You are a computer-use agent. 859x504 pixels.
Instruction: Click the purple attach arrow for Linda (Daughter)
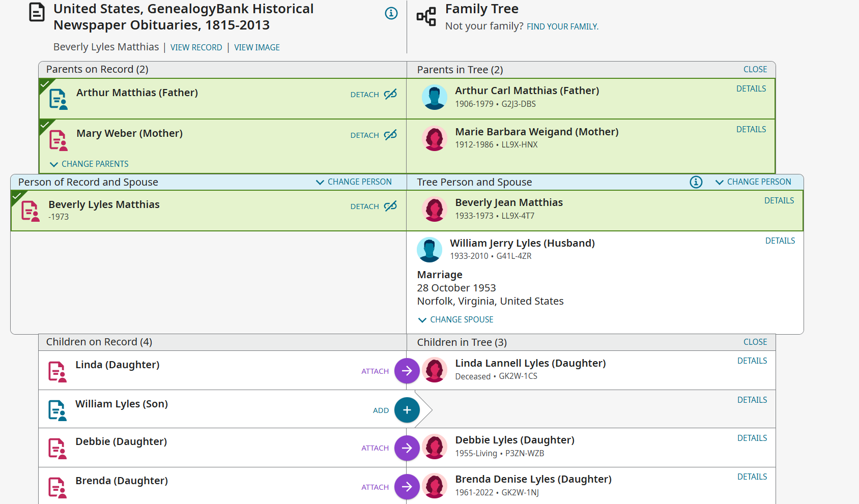tap(407, 371)
